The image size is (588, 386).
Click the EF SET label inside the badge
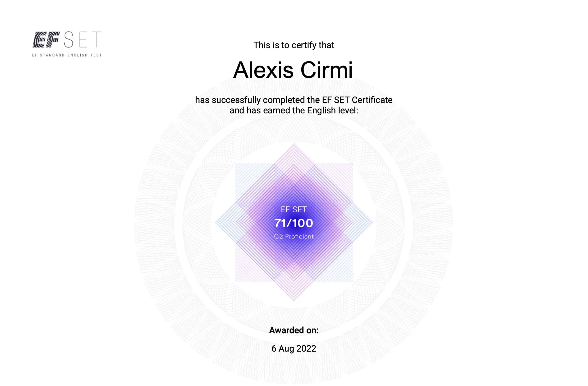coord(294,209)
